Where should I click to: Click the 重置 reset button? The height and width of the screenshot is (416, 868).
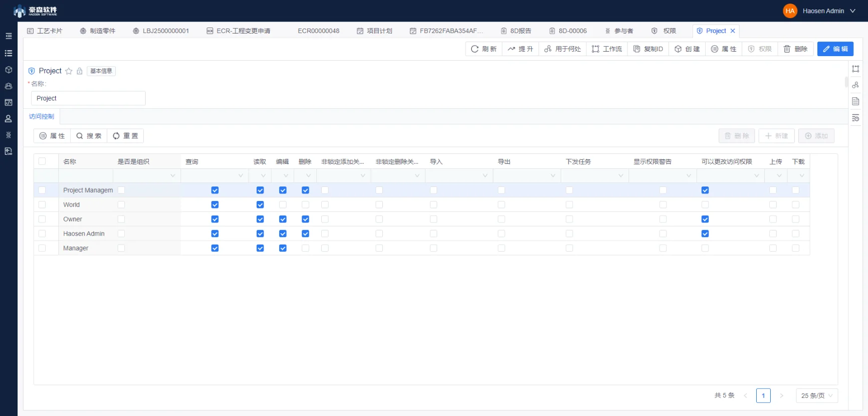click(x=125, y=136)
